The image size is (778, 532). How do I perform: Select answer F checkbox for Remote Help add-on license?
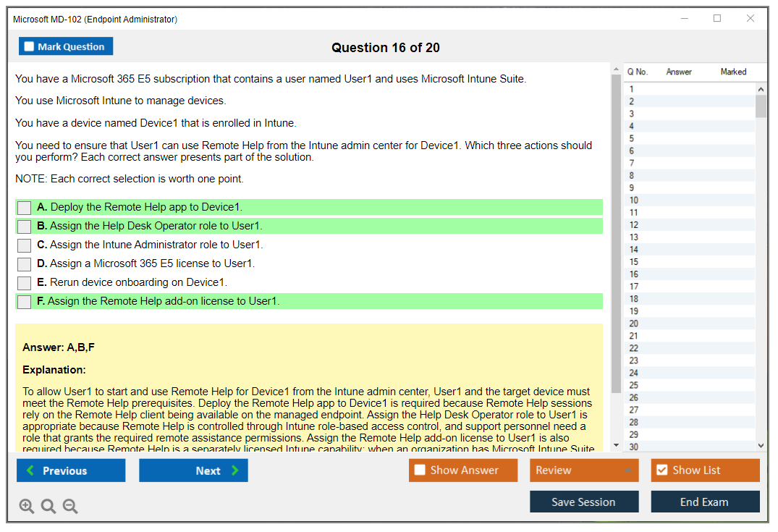[x=24, y=302]
